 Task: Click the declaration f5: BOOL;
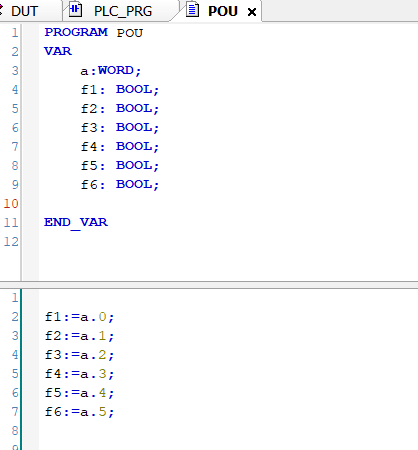coord(120,165)
